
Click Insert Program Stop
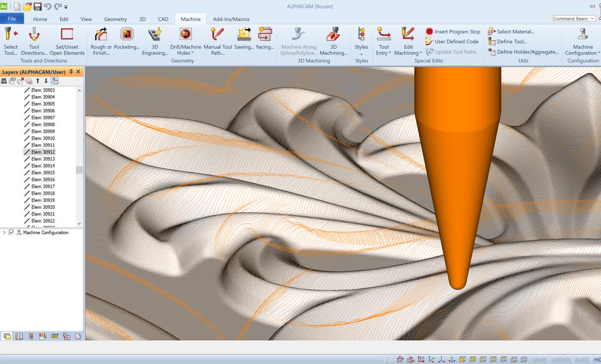[453, 32]
